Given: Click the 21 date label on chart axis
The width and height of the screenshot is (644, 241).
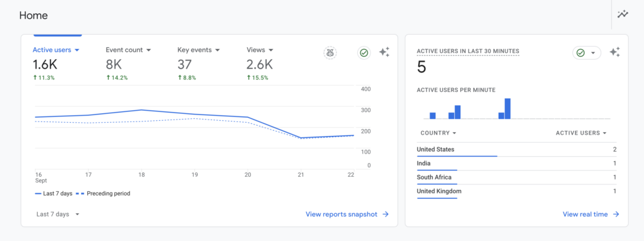Looking at the screenshot, I should [x=301, y=175].
